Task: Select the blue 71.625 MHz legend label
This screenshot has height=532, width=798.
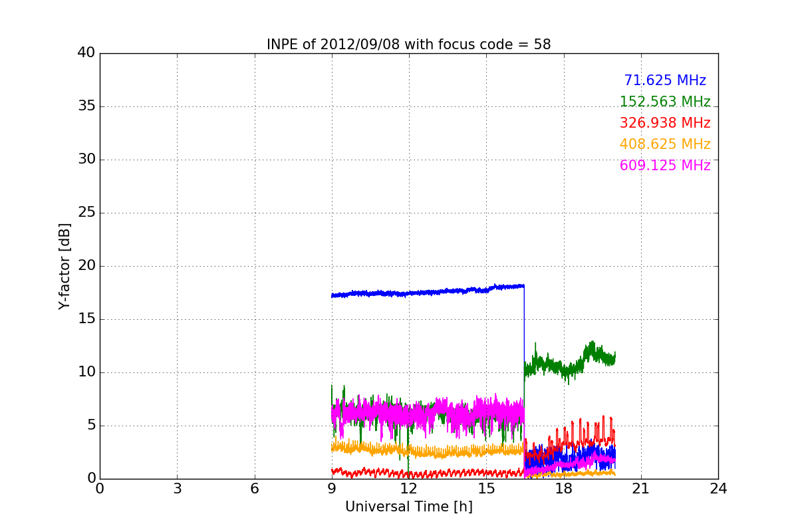Action: pyautogui.click(x=665, y=80)
